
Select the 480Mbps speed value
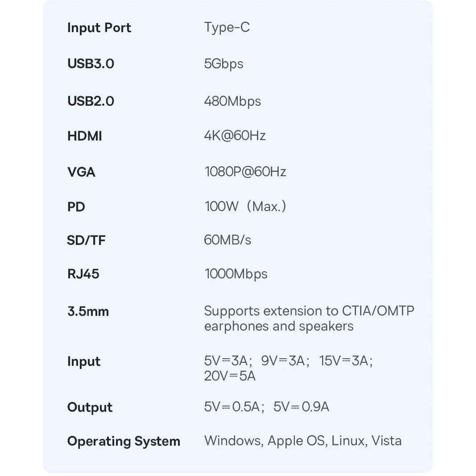tap(232, 101)
